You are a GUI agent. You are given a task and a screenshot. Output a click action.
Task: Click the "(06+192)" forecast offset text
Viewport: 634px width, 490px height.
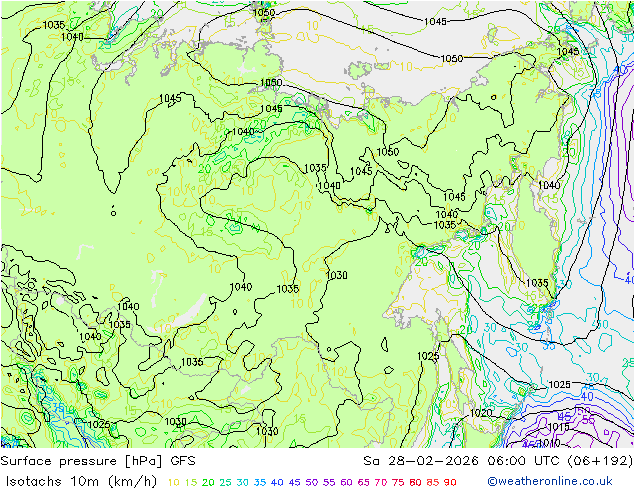click(x=600, y=461)
